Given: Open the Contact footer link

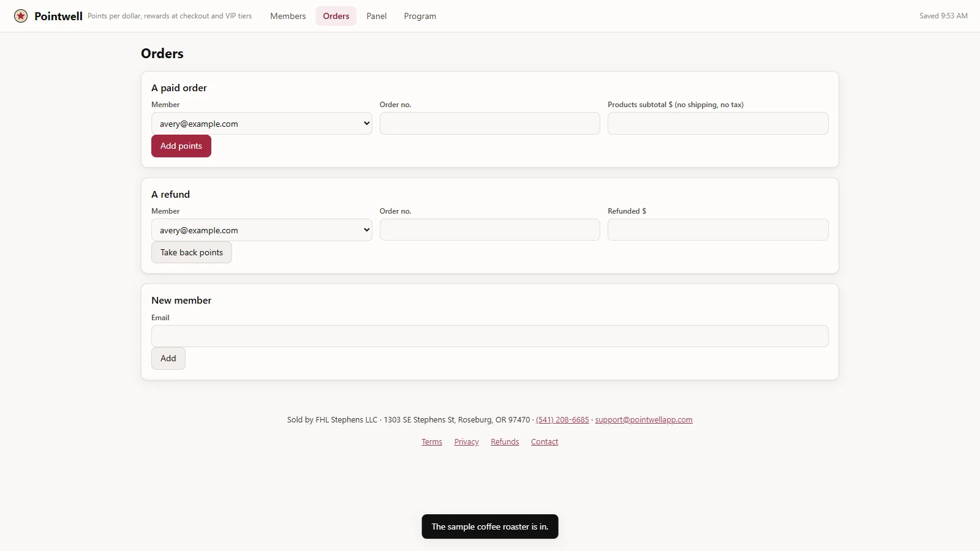Looking at the screenshot, I should click(545, 441).
